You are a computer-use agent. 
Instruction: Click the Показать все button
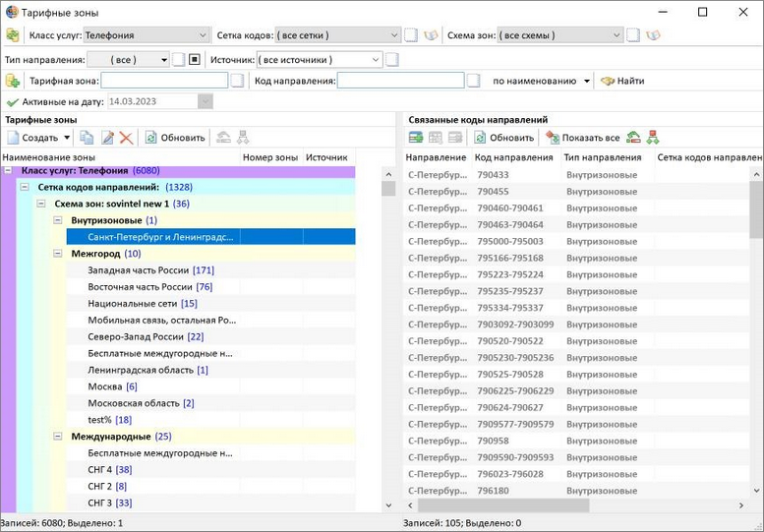point(583,138)
